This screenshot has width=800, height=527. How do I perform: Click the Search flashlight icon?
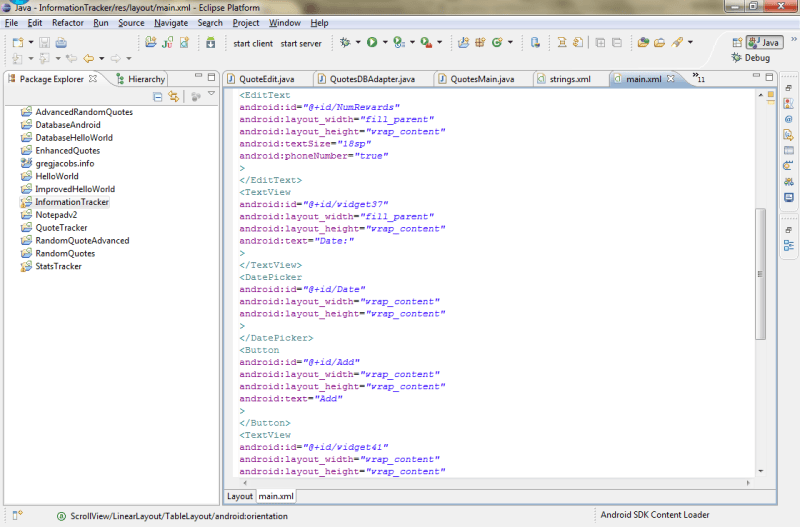(677, 42)
